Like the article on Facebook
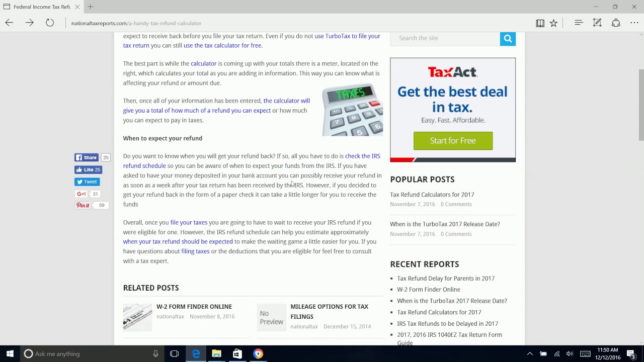 89,169
